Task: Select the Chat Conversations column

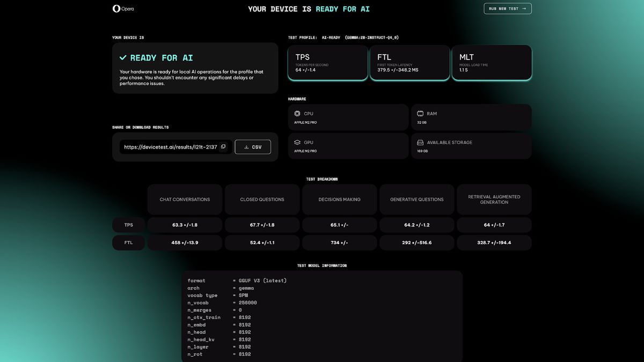Action: (x=185, y=199)
